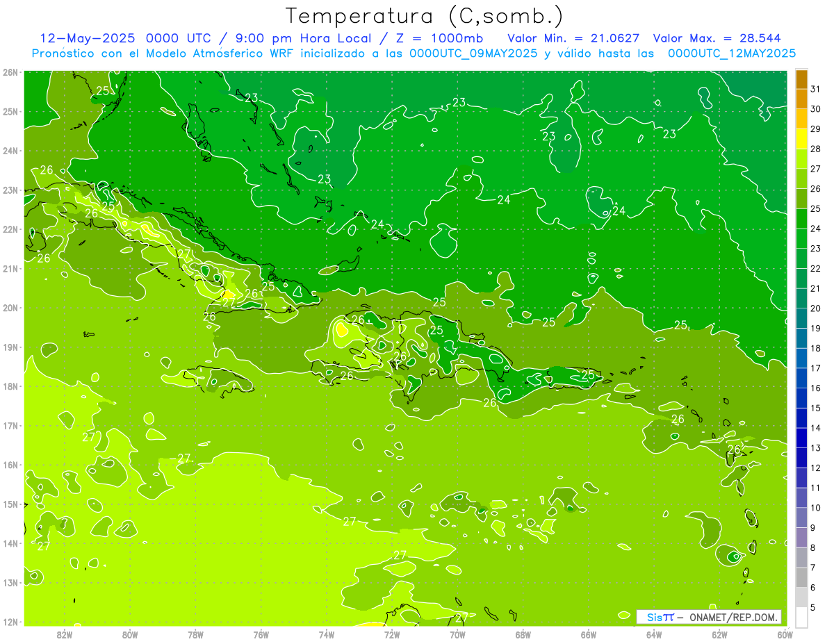
Task: Click the colorbar legend value 12
Action: tap(816, 468)
